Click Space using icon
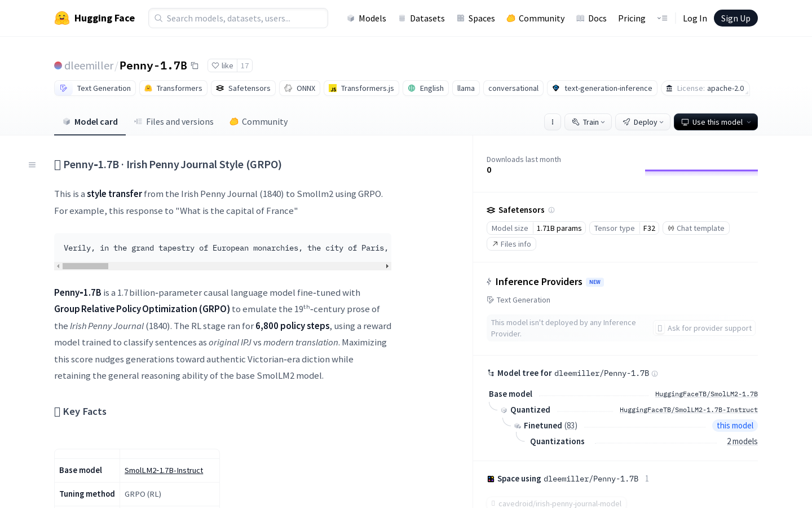Image resolution: width=812 pixels, height=508 pixels. (x=491, y=479)
